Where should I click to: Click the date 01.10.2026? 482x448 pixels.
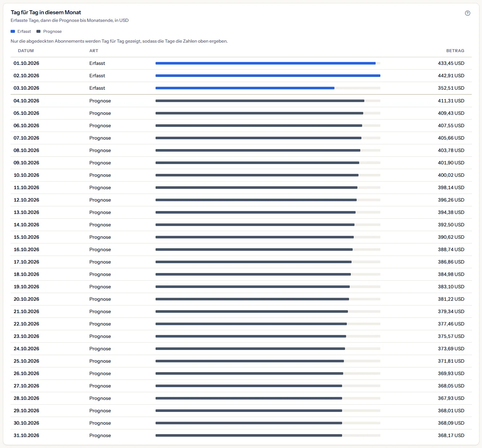26,63
